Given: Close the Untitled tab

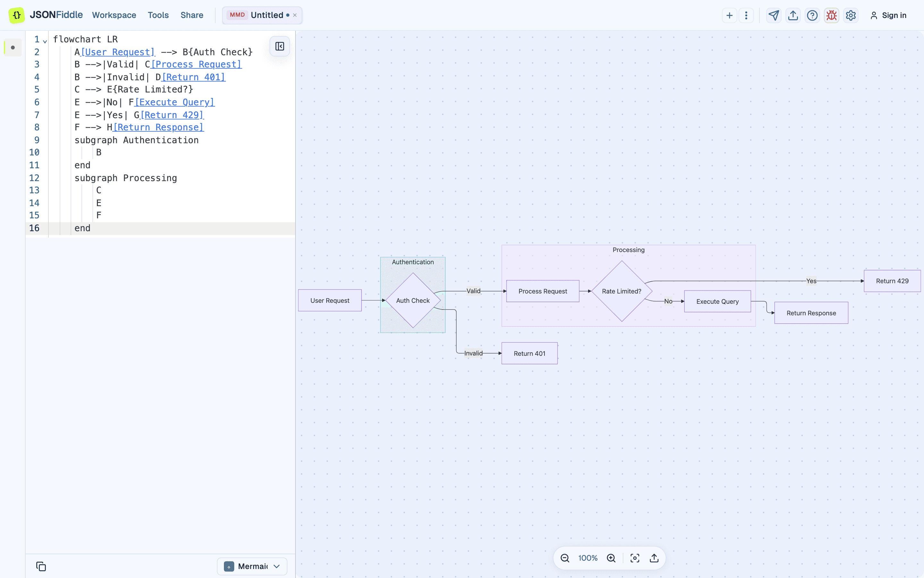Looking at the screenshot, I should click(x=295, y=15).
